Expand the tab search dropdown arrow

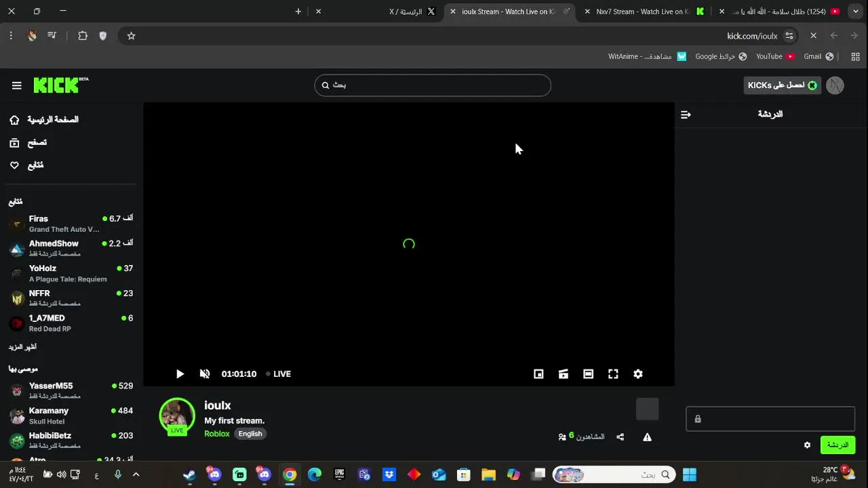click(856, 12)
